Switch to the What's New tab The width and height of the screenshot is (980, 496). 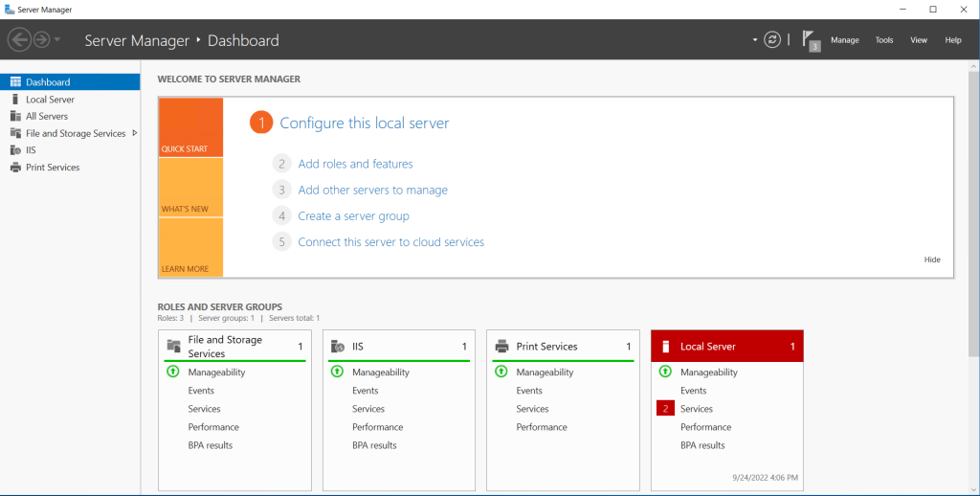click(x=190, y=188)
